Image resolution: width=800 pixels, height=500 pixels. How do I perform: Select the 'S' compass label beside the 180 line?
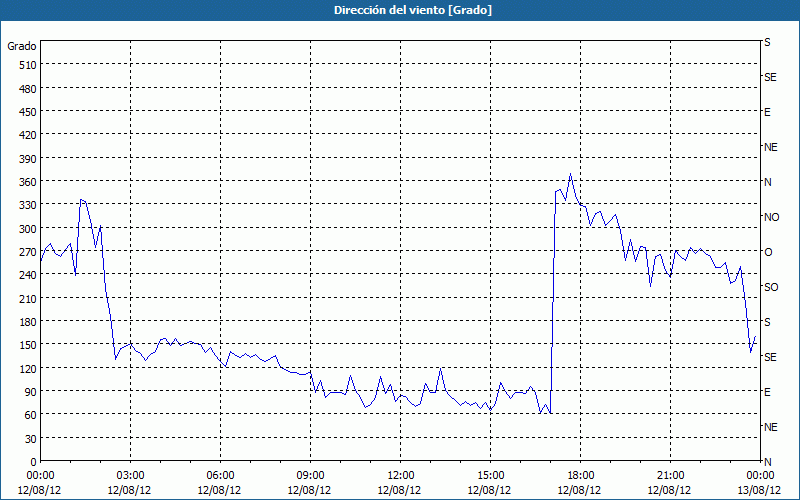pyautogui.click(x=767, y=322)
